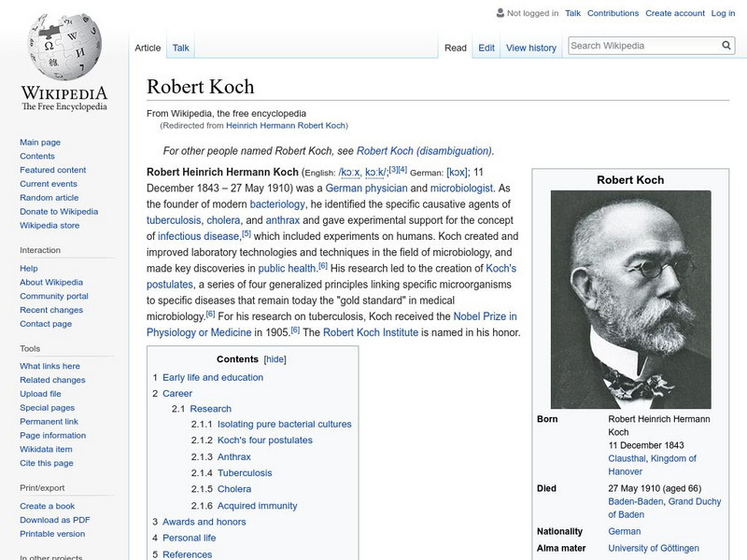Click the Wikipedia globe logo

click(64, 47)
